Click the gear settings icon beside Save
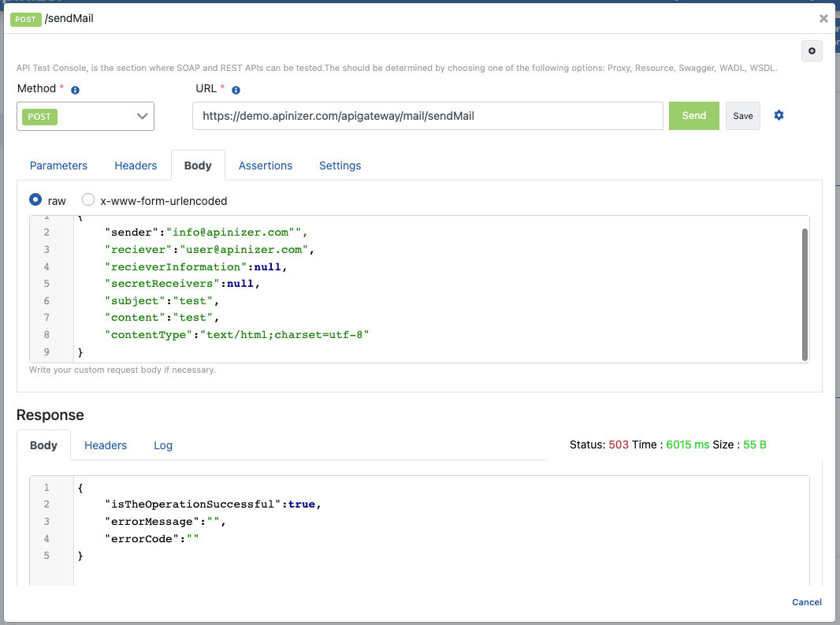 (x=779, y=115)
